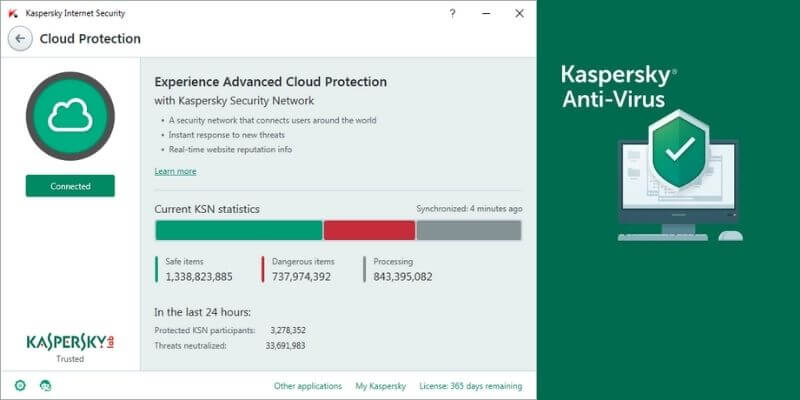Click the gray processing bar segment
Screen dimensions: 800x400
pyautogui.click(x=468, y=230)
